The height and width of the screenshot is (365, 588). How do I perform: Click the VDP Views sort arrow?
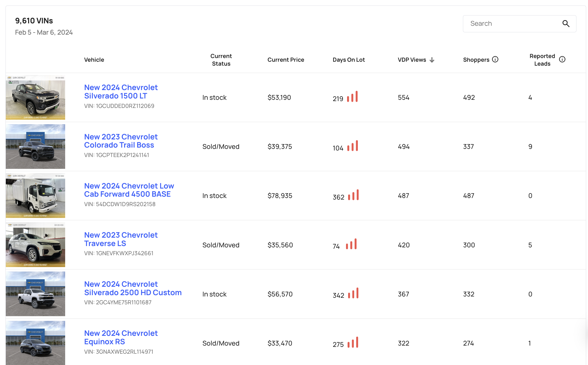(432, 60)
